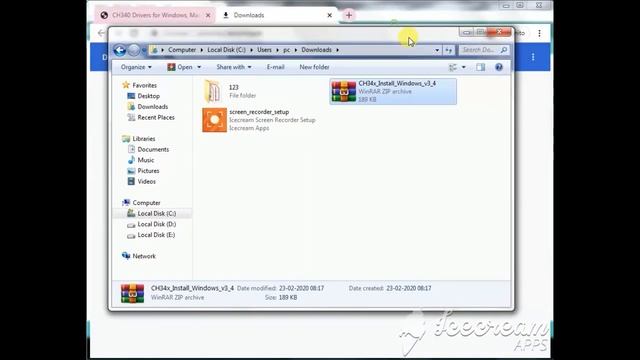Image resolution: width=640 pixels, height=360 pixels.
Task: Click the Network icon in sidebar
Action: (x=126, y=256)
